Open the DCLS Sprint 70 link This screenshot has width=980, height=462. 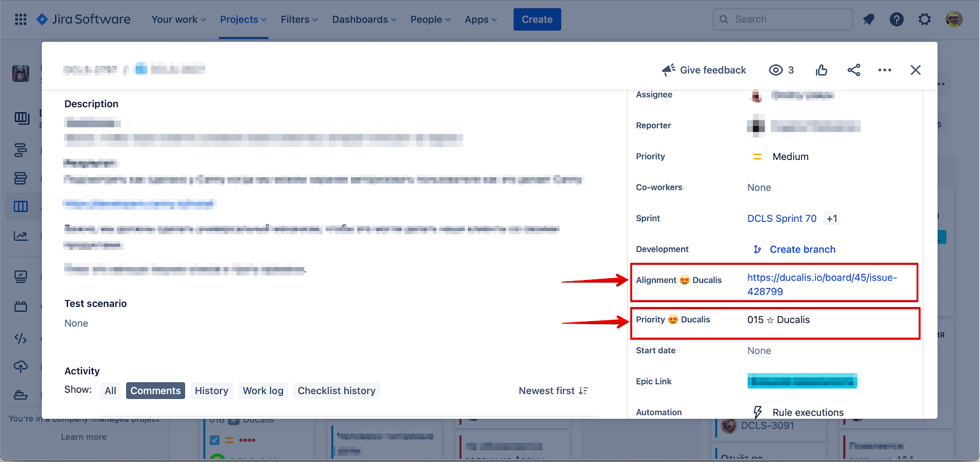(x=782, y=219)
